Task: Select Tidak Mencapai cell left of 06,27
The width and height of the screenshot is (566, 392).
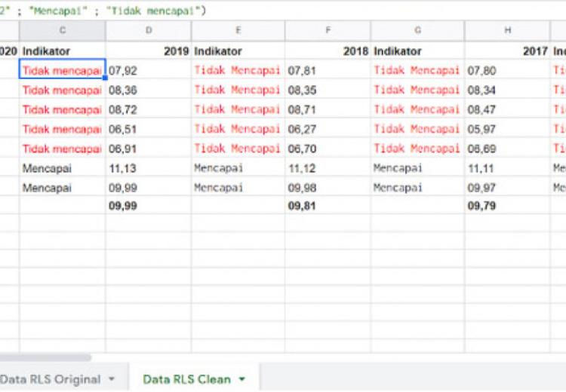Action: point(238,129)
